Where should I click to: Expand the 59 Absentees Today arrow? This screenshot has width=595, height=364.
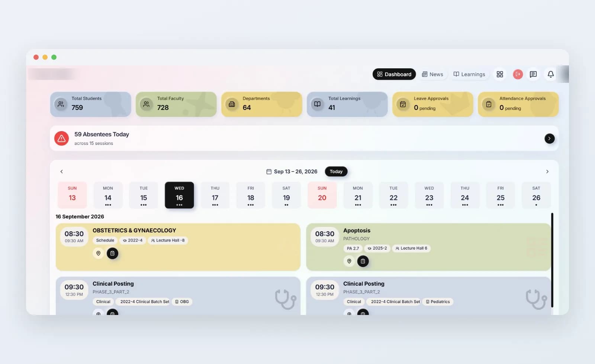(x=550, y=139)
